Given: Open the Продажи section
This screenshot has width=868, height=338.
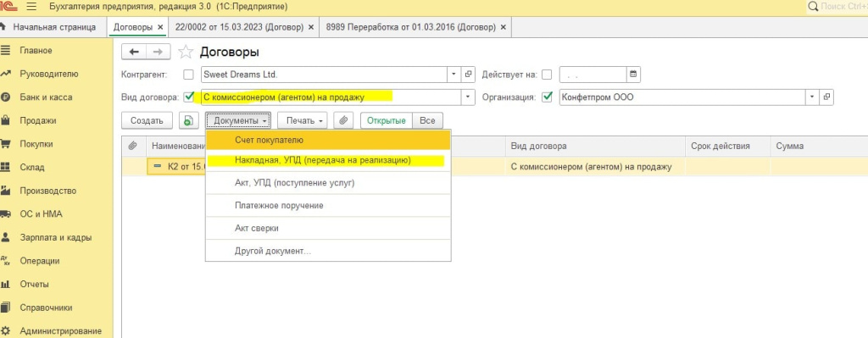Looking at the screenshot, I should pos(37,120).
